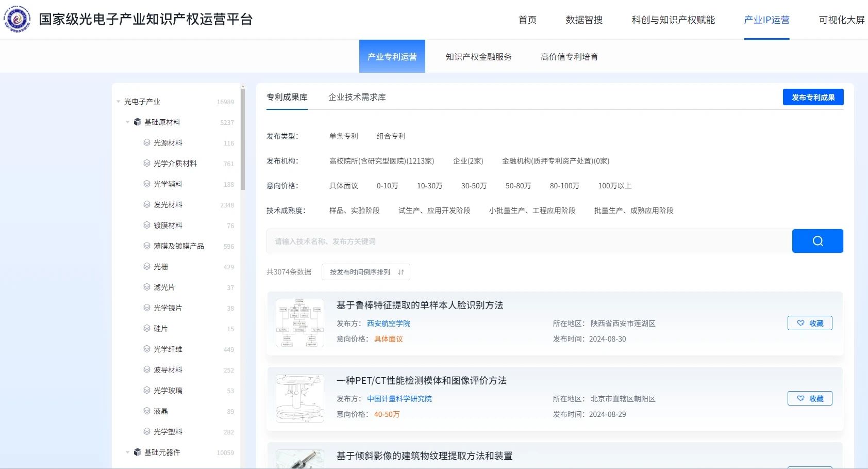Click the layers icon next to 光学纤维
The width and height of the screenshot is (868, 469).
click(x=147, y=349)
